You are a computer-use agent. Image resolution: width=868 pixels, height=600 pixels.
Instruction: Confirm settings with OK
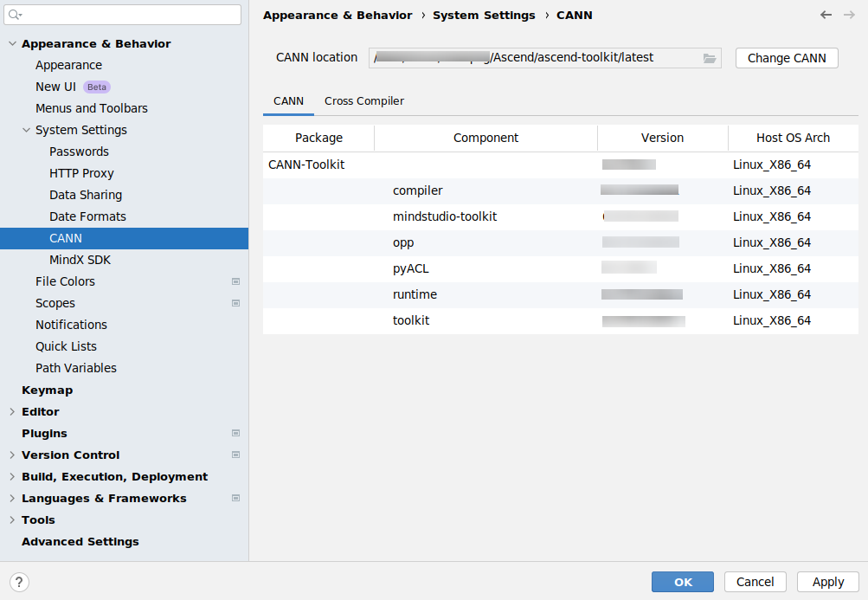(683, 583)
